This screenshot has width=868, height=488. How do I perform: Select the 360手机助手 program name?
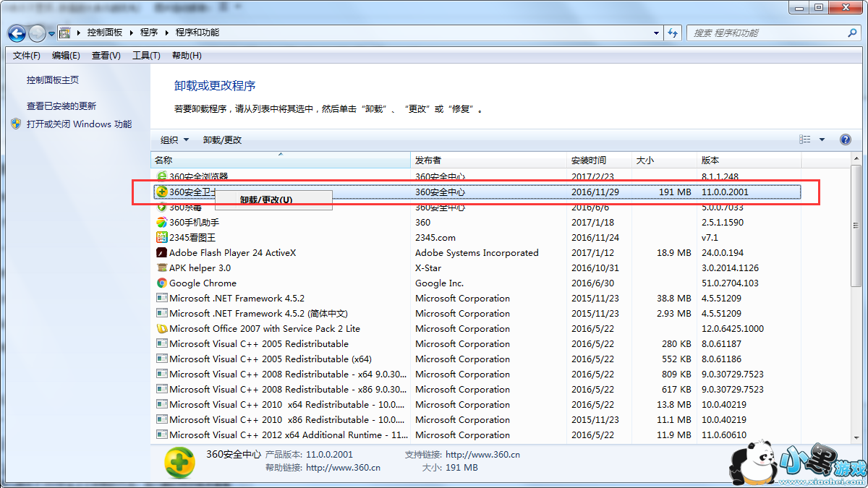point(194,223)
